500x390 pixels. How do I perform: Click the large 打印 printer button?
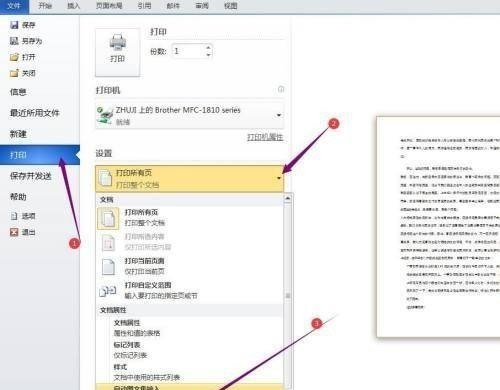point(117,52)
